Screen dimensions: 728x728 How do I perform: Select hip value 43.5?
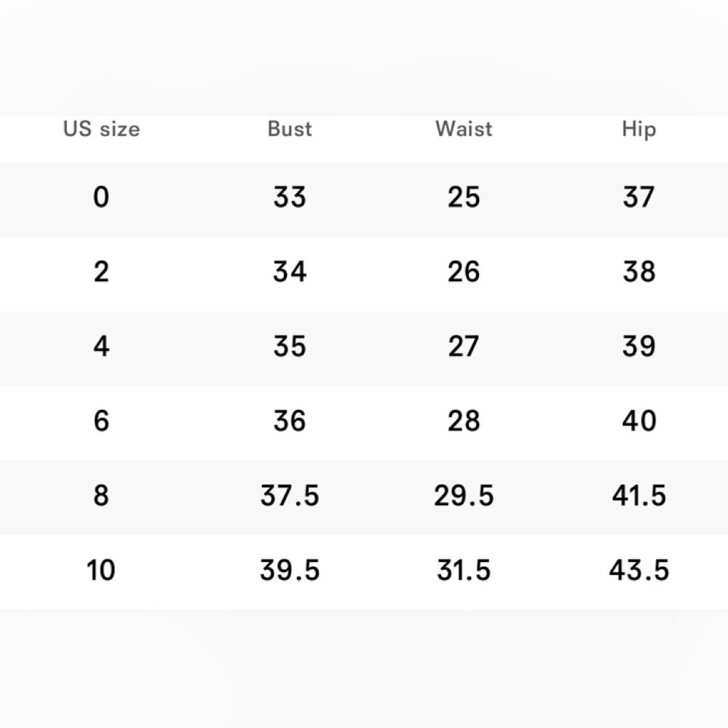pos(639,570)
